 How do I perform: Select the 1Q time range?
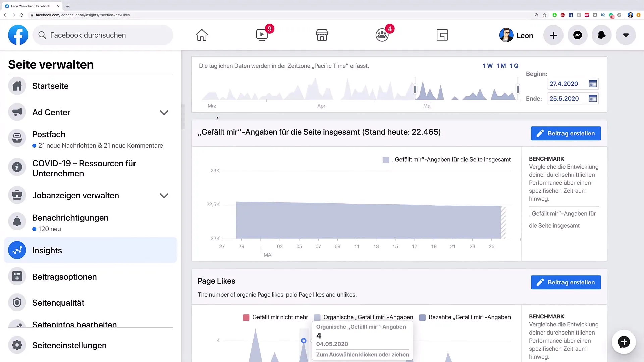tap(514, 66)
